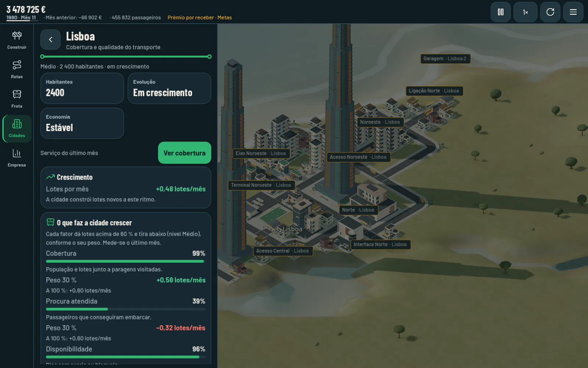The image size is (588, 368).
Task: Change the 1× game speed
Action: click(526, 12)
